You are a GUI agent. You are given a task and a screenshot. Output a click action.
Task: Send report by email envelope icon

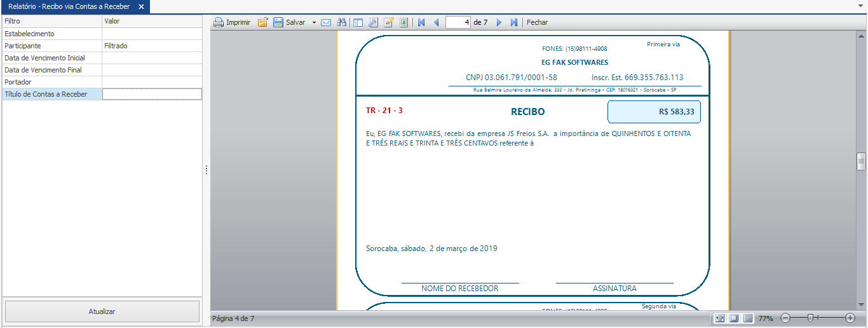[x=326, y=22]
